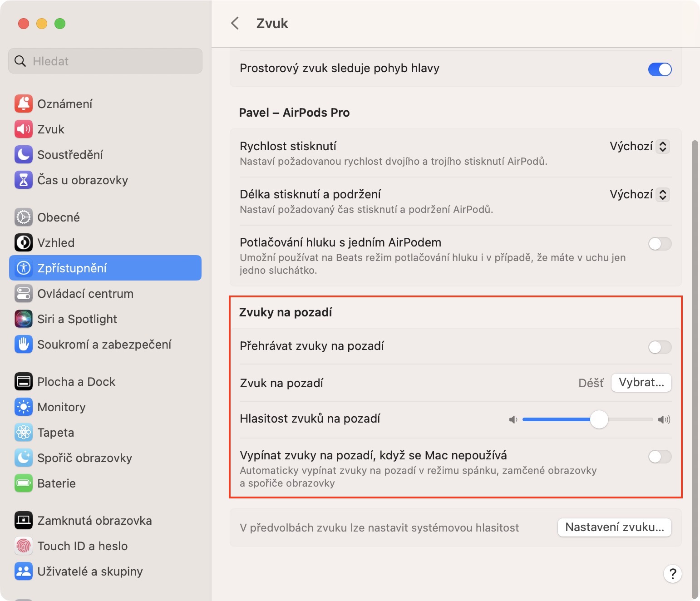
Task: Go to Plocha a Dock section
Action: click(76, 382)
